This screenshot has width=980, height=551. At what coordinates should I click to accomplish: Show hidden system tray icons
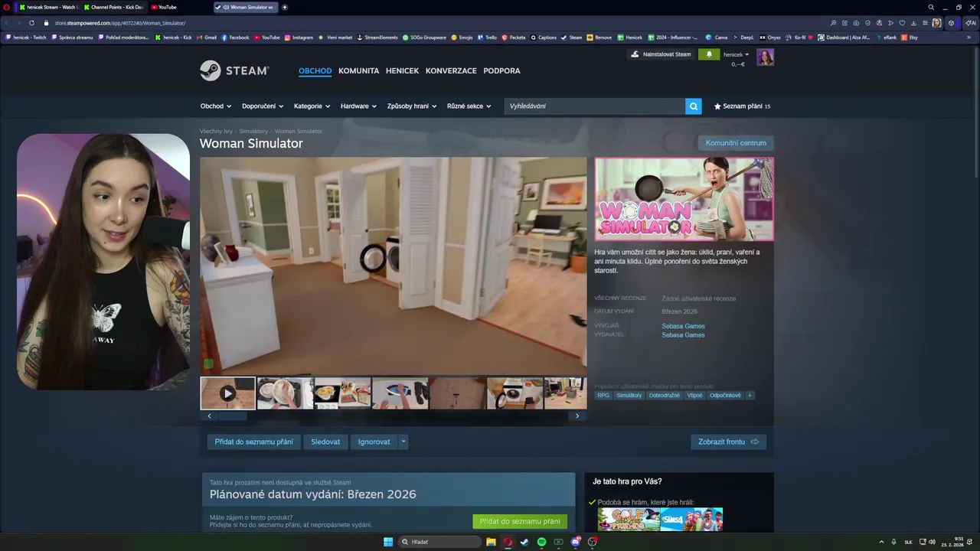(880, 542)
